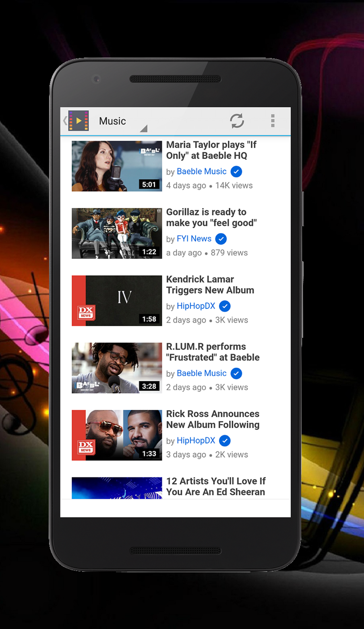Tap verified badge on Kendrick Lamar video row

coord(225,306)
